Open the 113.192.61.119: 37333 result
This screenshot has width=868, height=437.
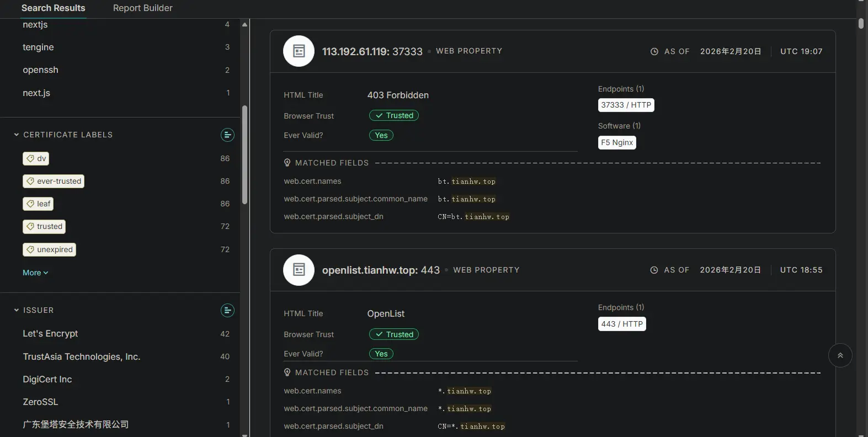pyautogui.click(x=372, y=51)
